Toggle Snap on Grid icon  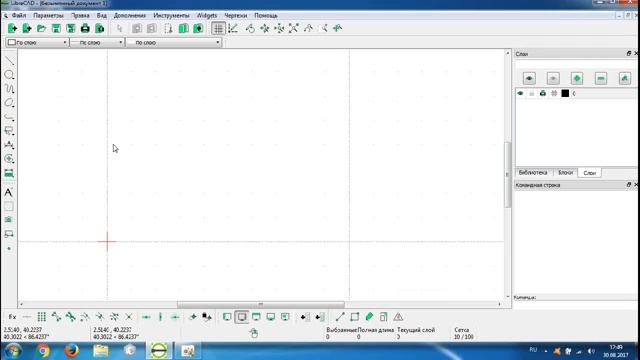pyautogui.click(x=42, y=317)
